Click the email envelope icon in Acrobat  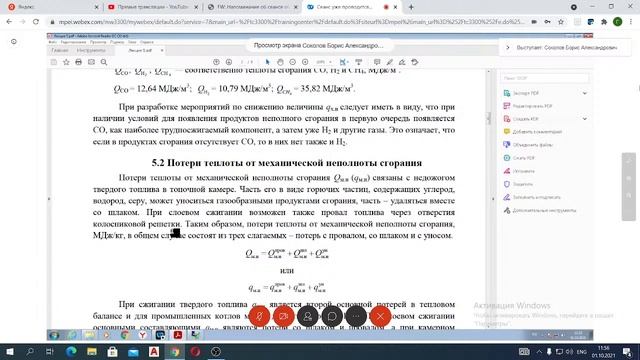tap(91, 62)
